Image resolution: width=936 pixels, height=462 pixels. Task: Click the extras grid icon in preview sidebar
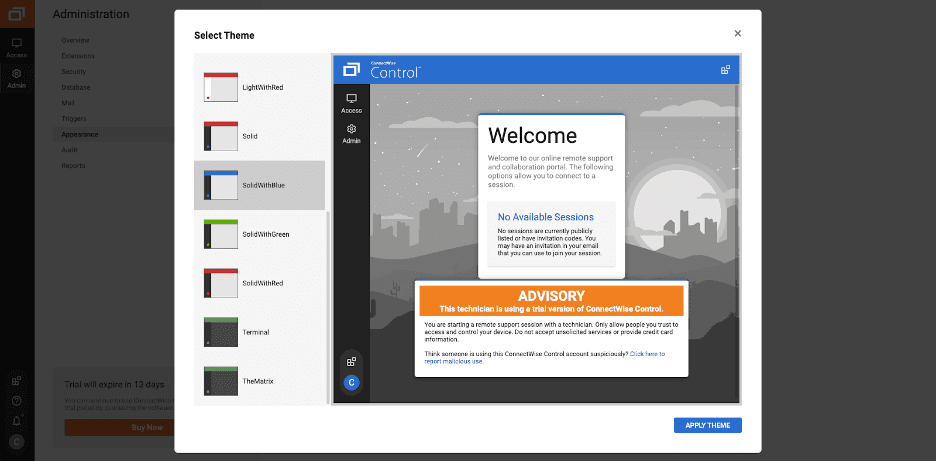351,361
